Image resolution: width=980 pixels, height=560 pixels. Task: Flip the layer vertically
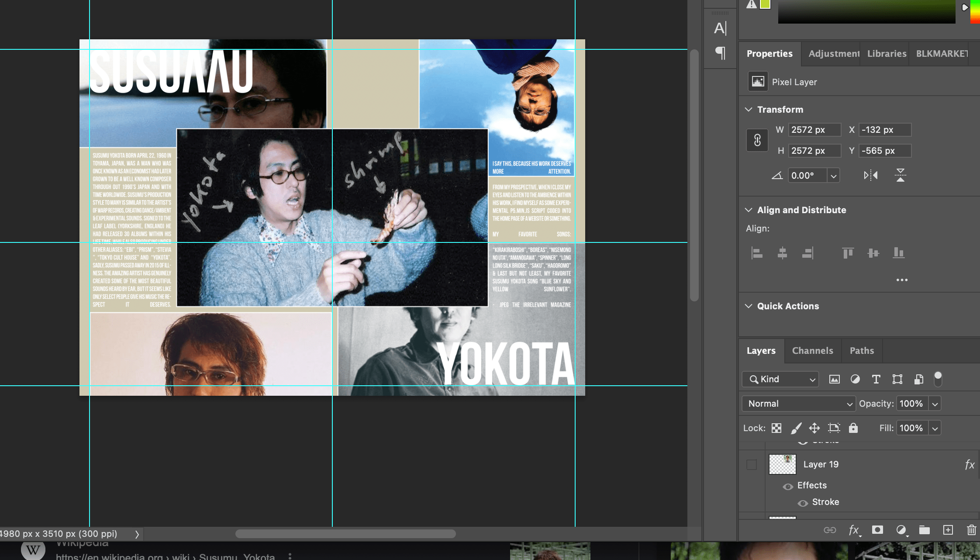tap(900, 175)
